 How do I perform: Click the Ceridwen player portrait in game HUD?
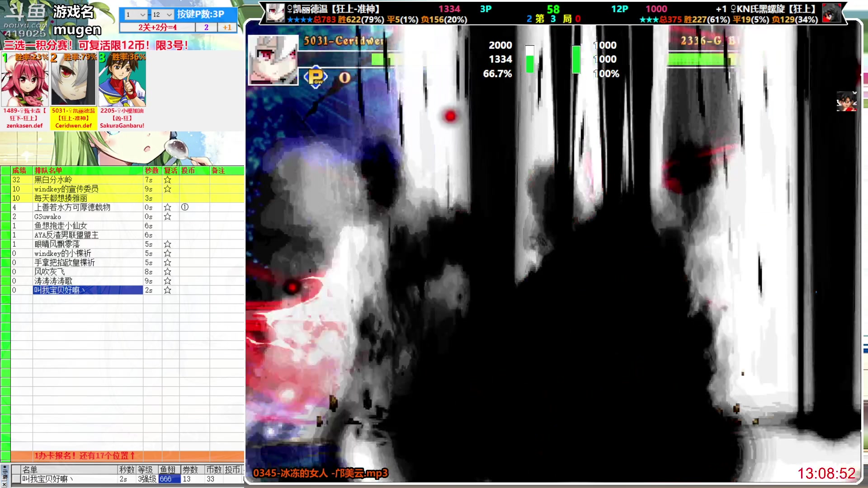point(273,60)
